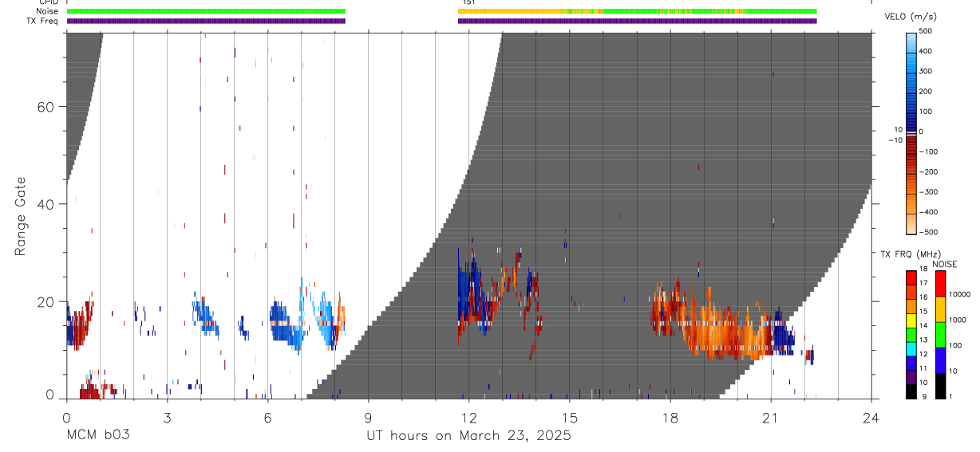Click the y-axis tick label 60

pos(47,107)
